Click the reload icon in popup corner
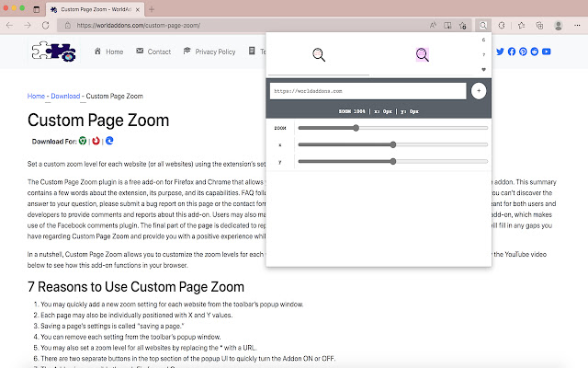The width and height of the screenshot is (588, 368). (483, 40)
